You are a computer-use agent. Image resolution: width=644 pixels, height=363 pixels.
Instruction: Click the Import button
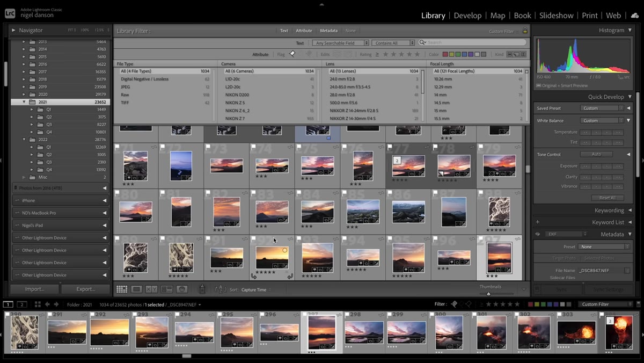34,289
